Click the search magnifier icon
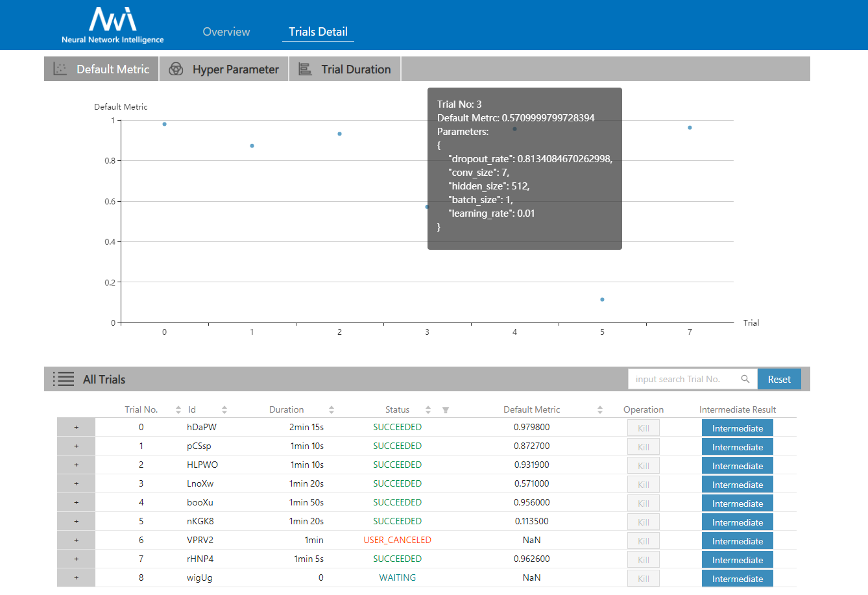This screenshot has height=595, width=868. (x=745, y=379)
